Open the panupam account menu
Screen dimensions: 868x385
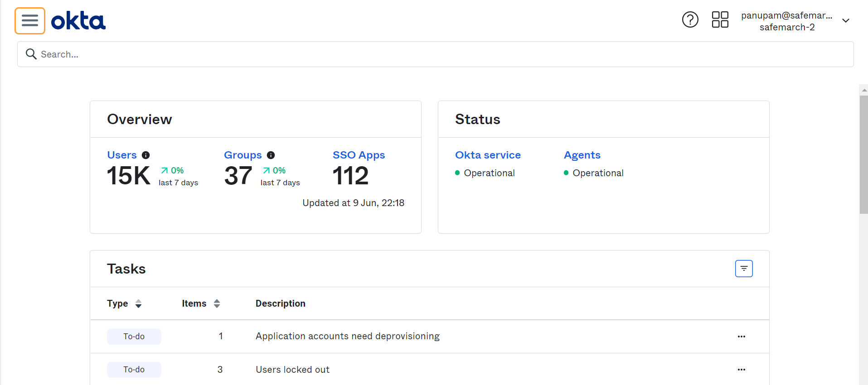786,21
